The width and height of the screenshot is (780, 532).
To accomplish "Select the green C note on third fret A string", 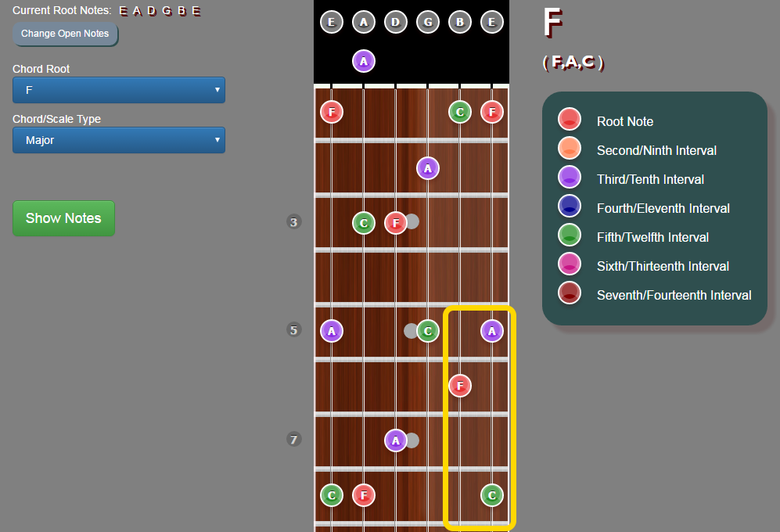I will [x=363, y=222].
